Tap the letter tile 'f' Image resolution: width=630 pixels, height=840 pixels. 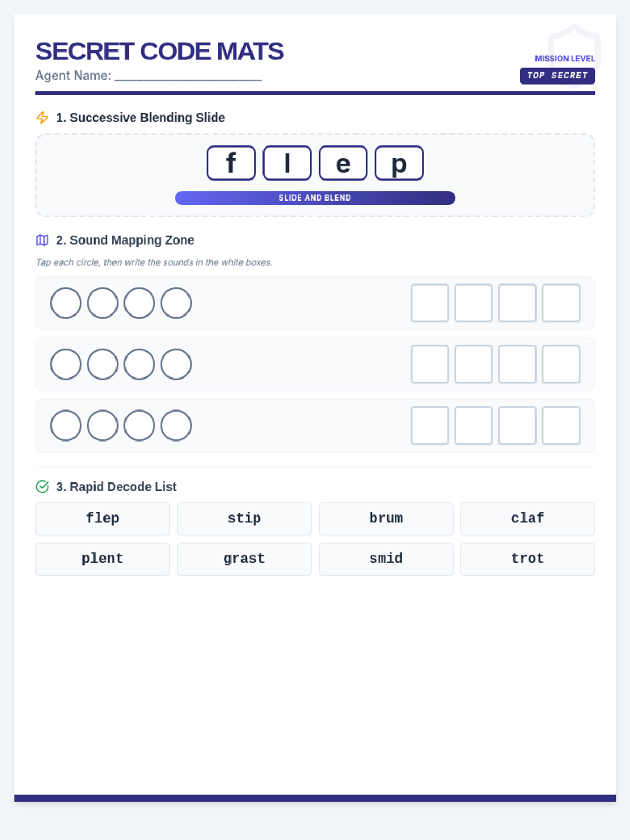tap(231, 163)
